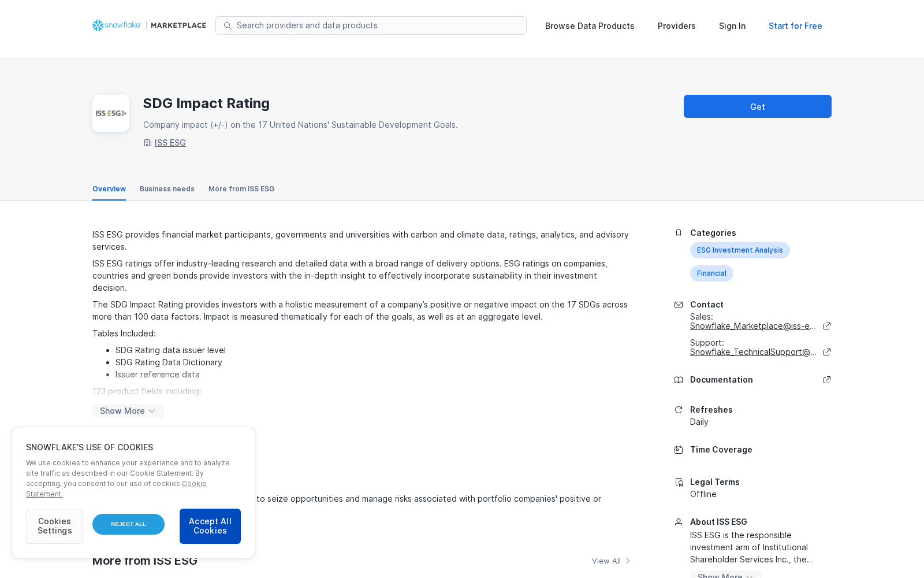Open the Support email external link icon

click(x=827, y=352)
